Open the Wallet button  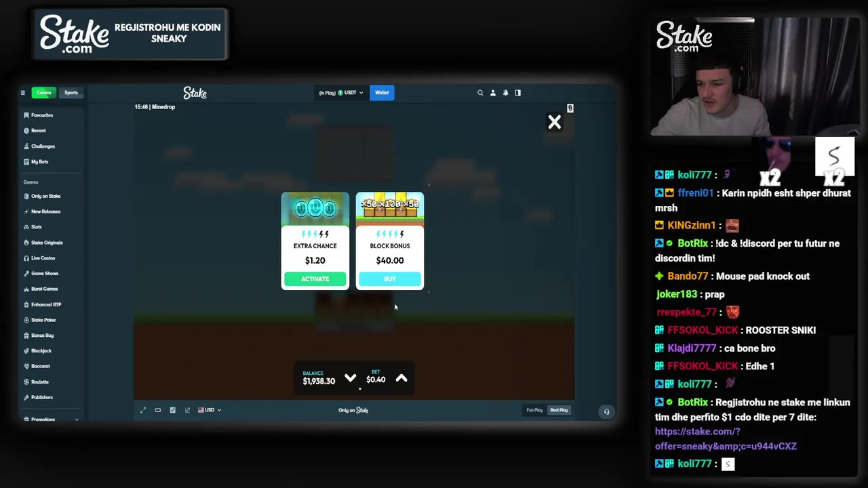(x=382, y=93)
